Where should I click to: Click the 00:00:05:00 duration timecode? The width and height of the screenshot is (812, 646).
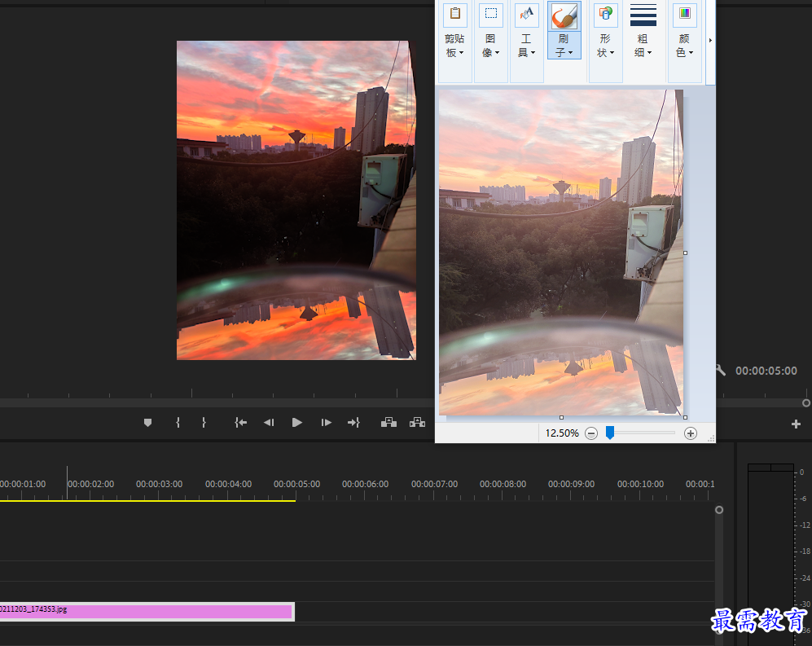766,371
